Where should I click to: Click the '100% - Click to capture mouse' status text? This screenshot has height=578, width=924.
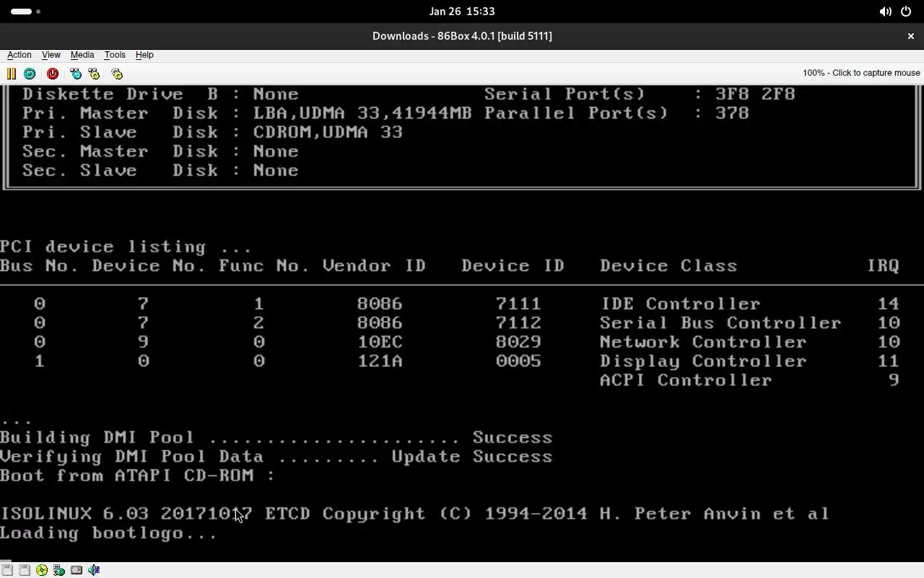[861, 73]
